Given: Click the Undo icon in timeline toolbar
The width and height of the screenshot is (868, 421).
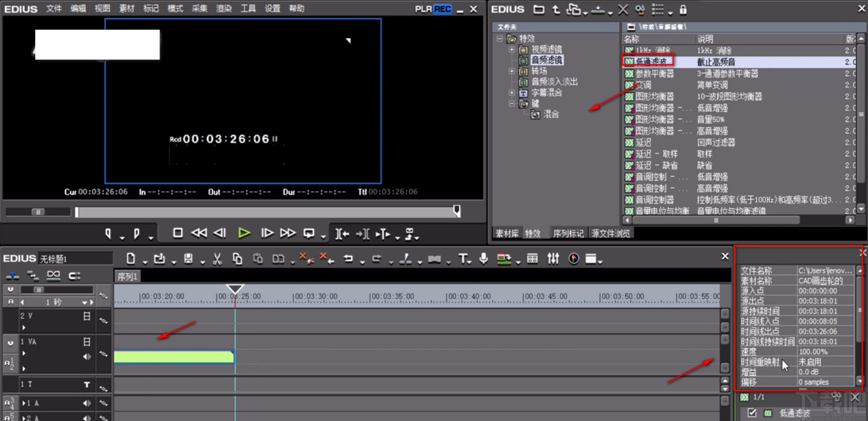Looking at the screenshot, I should pyautogui.click(x=348, y=259).
